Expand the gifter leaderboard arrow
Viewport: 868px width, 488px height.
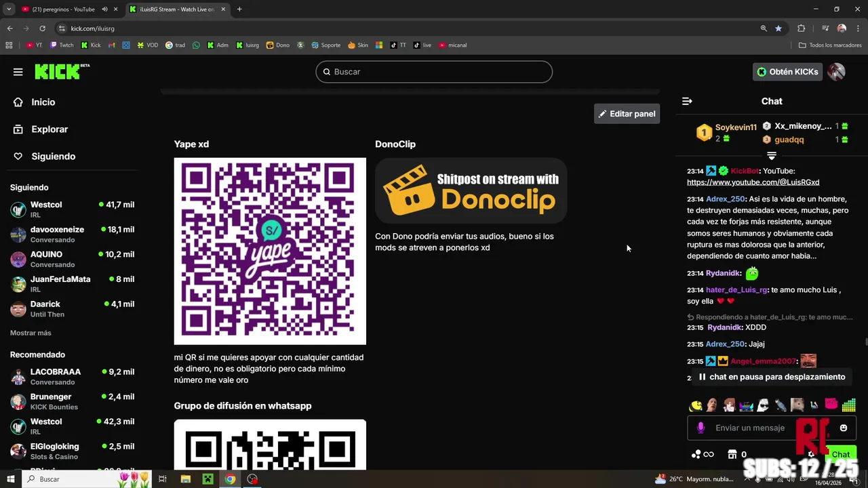[x=772, y=156]
